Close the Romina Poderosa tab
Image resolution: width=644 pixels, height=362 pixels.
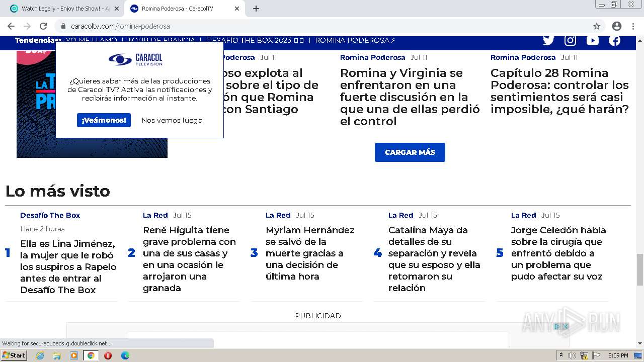coord(237,9)
